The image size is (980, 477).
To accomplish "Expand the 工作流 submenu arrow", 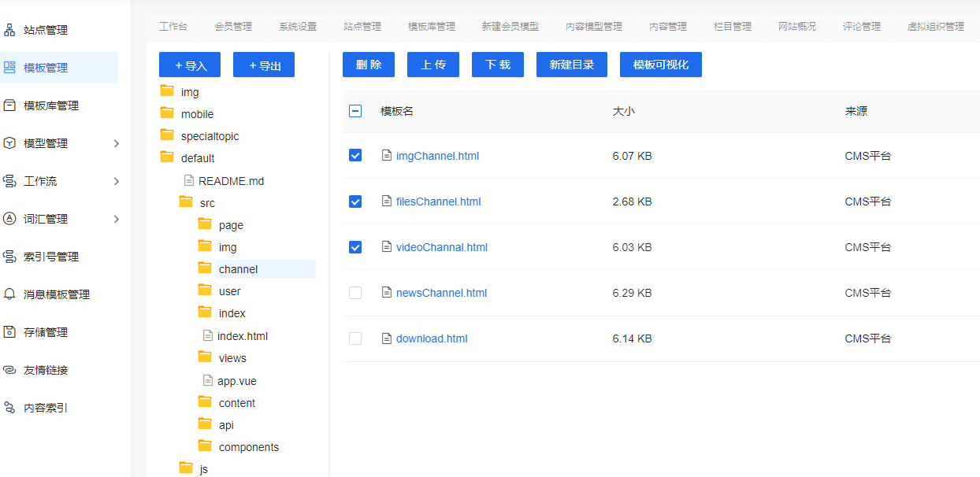I will [117, 181].
